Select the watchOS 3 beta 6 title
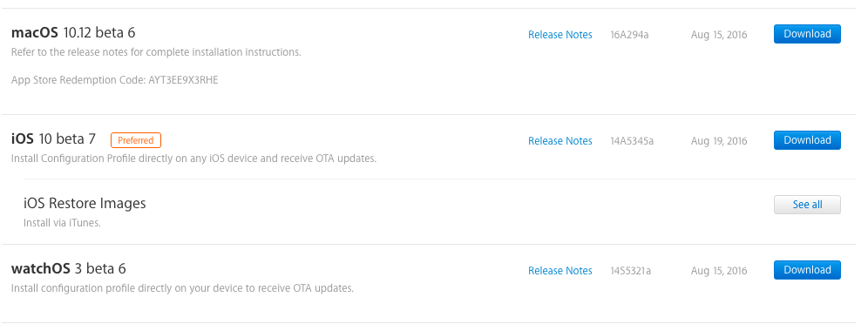 [x=68, y=269]
